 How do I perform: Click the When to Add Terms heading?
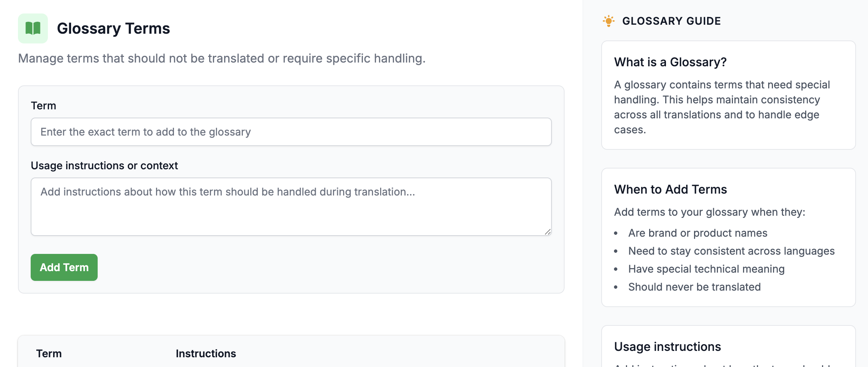[x=670, y=189]
